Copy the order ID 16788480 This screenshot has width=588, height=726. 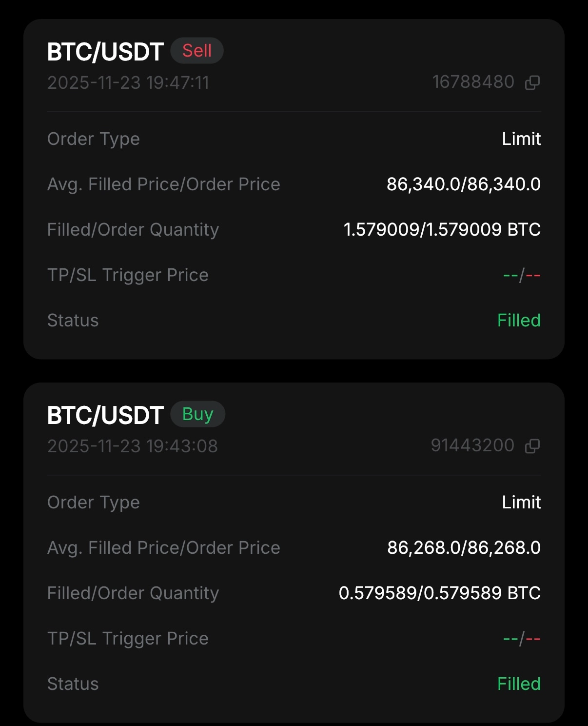[x=532, y=82]
